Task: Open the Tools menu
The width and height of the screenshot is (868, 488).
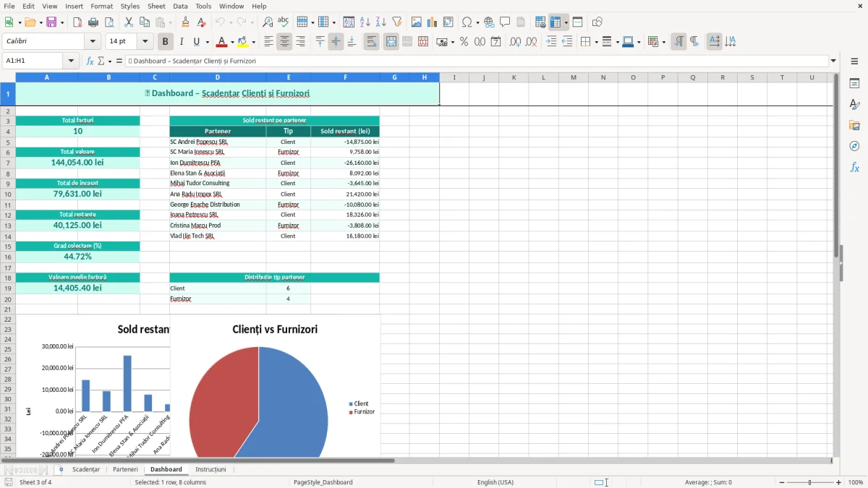Action: pos(203,6)
